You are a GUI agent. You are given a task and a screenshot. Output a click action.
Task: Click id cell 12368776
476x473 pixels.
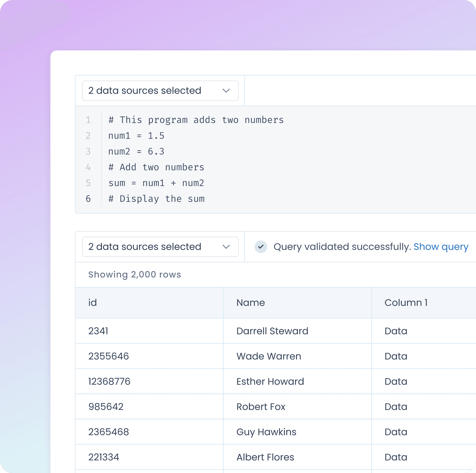pyautogui.click(x=109, y=381)
